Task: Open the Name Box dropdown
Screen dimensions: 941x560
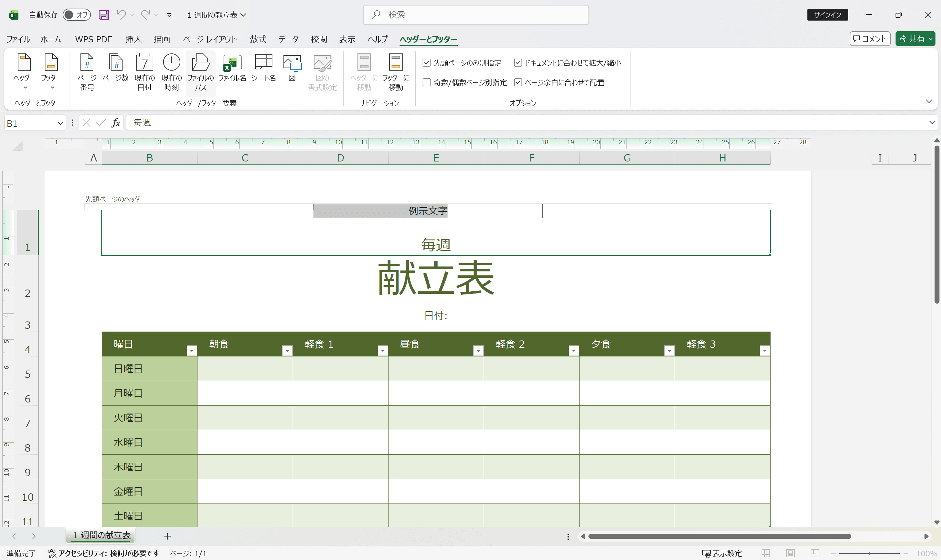Action: click(61, 122)
